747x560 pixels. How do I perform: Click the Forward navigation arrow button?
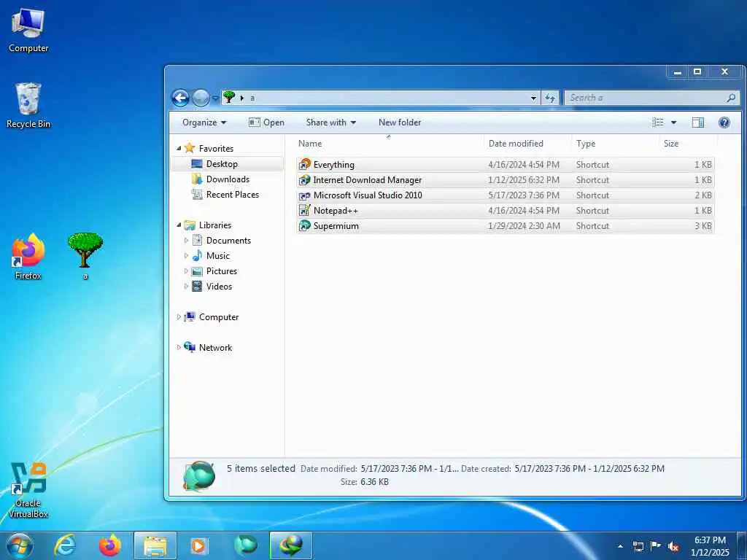[201, 98]
